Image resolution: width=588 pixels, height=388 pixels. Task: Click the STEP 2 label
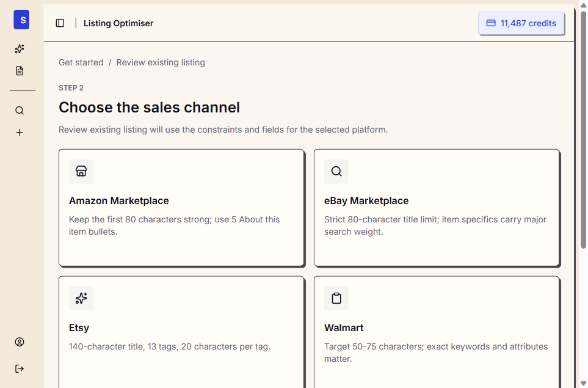pos(71,88)
